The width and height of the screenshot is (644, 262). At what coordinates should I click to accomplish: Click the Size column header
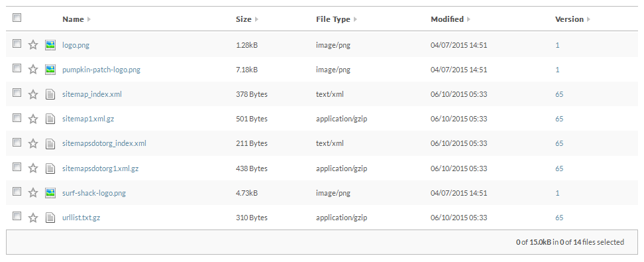coord(244,19)
